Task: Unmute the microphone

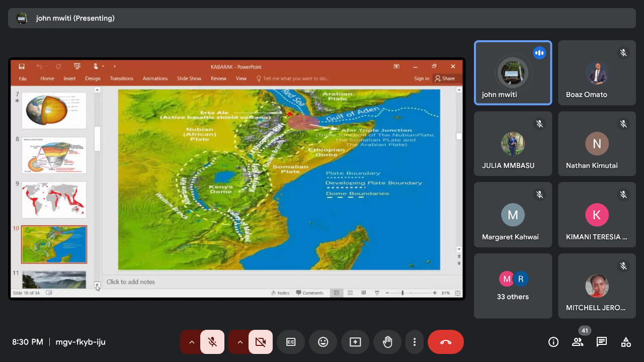Action: [212, 342]
